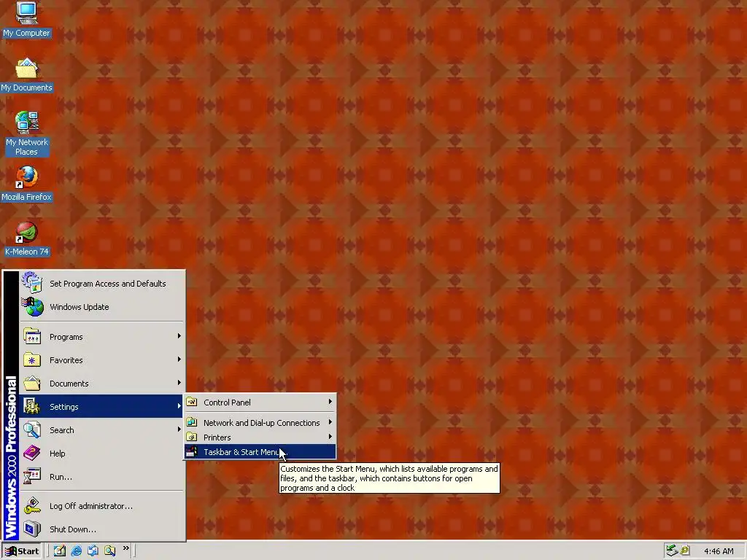Click the folder search quick launch icon
The image size is (747, 560).
[110, 551]
